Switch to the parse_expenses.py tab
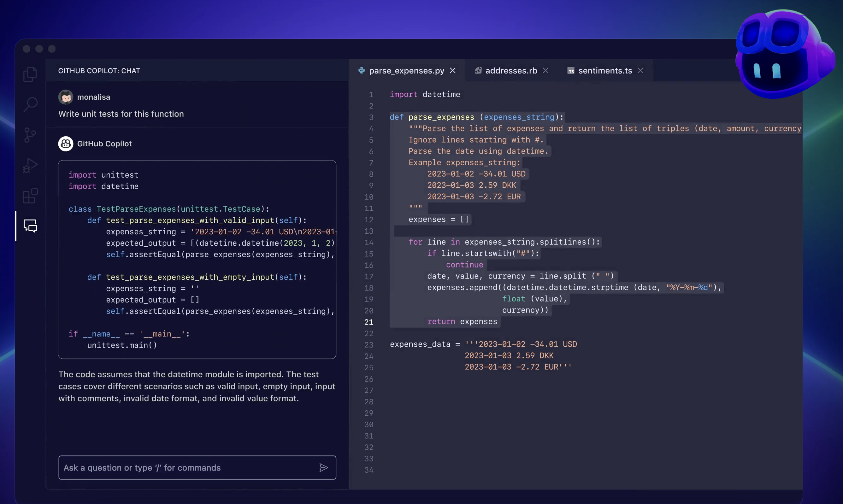 tap(406, 71)
